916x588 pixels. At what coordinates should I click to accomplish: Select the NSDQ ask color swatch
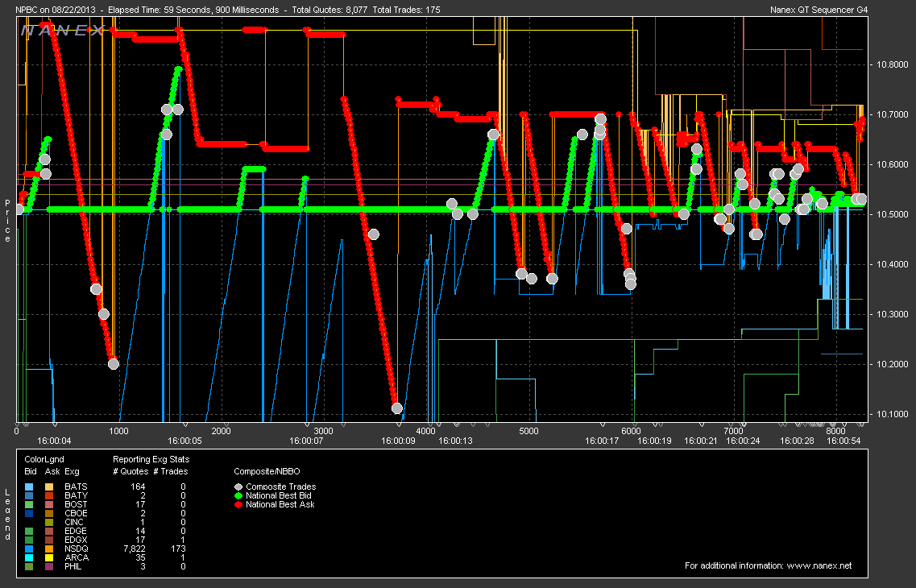click(49, 549)
